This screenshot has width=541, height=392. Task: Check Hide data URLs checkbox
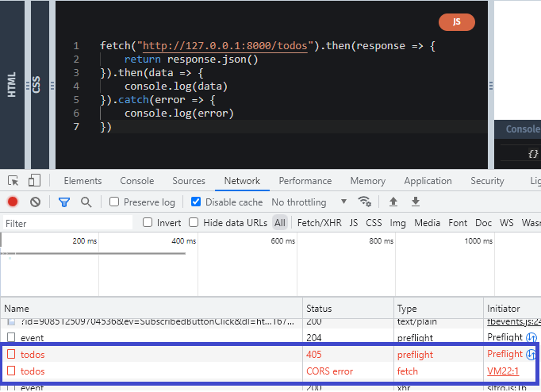[194, 222]
